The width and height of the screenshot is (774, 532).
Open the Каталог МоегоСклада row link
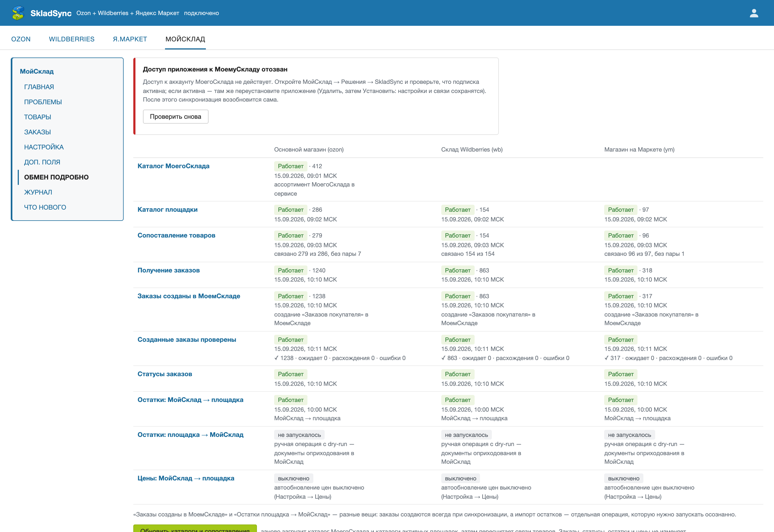pyautogui.click(x=173, y=166)
